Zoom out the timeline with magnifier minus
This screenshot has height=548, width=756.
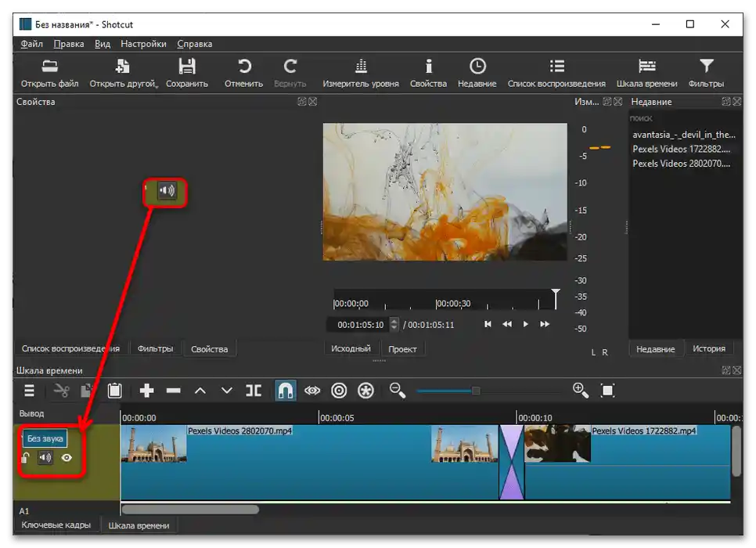click(398, 391)
